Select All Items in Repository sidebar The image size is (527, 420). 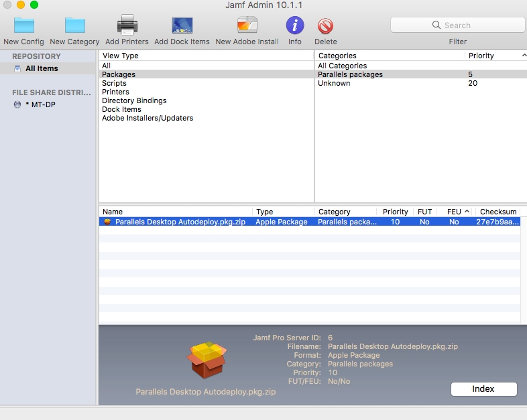click(42, 68)
